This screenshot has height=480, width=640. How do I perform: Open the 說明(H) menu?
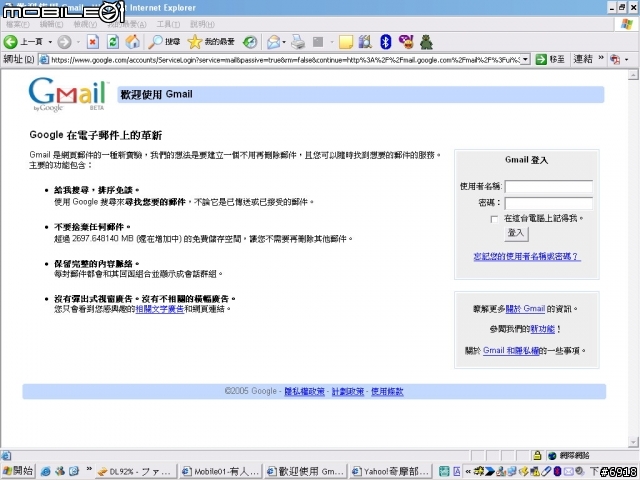point(202,24)
